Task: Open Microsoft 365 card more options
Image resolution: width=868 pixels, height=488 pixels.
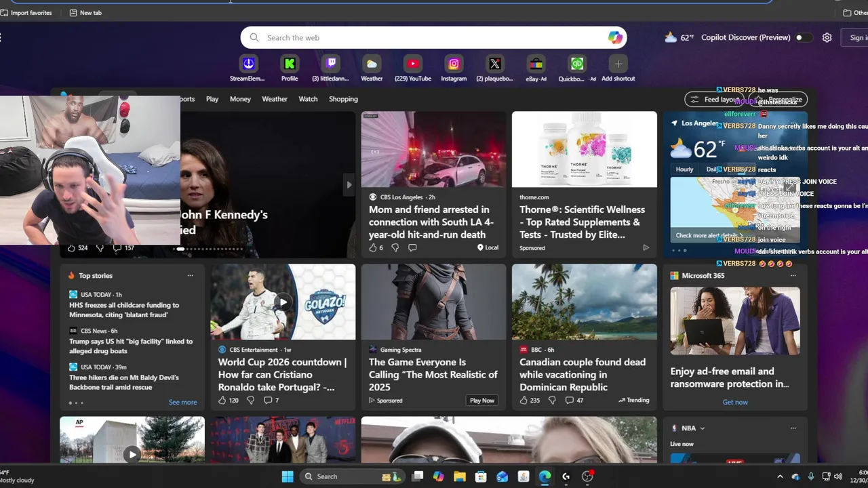Action: coord(793,276)
